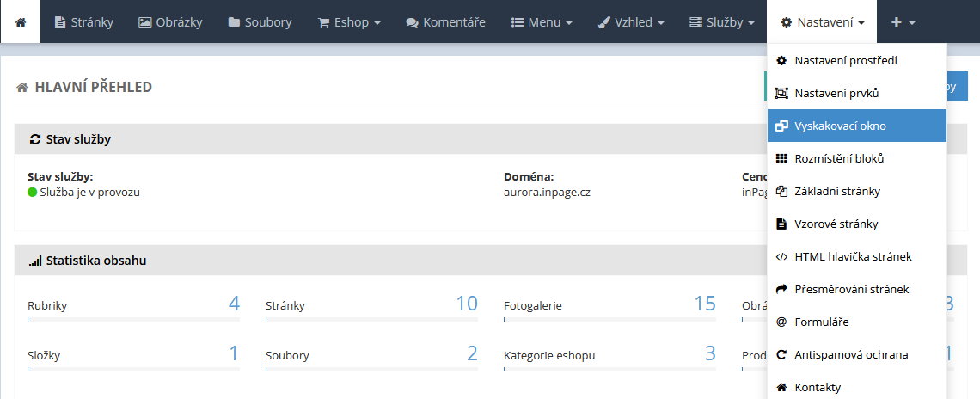Expand the Vzhled dropdown
980x399 pixels.
(631, 21)
